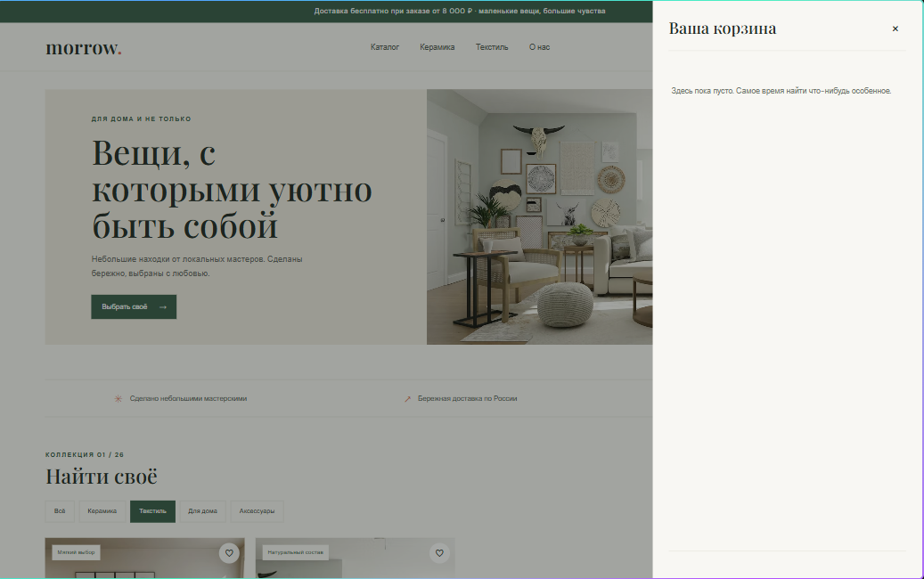
Task: Click the ДЛЯ ДОМА И НЕ ТОЛЬКО label
Action: point(142,119)
